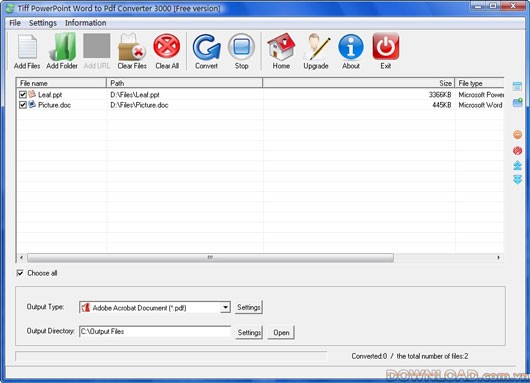
Task: Click the application icon in title bar
Action: pos(10,8)
